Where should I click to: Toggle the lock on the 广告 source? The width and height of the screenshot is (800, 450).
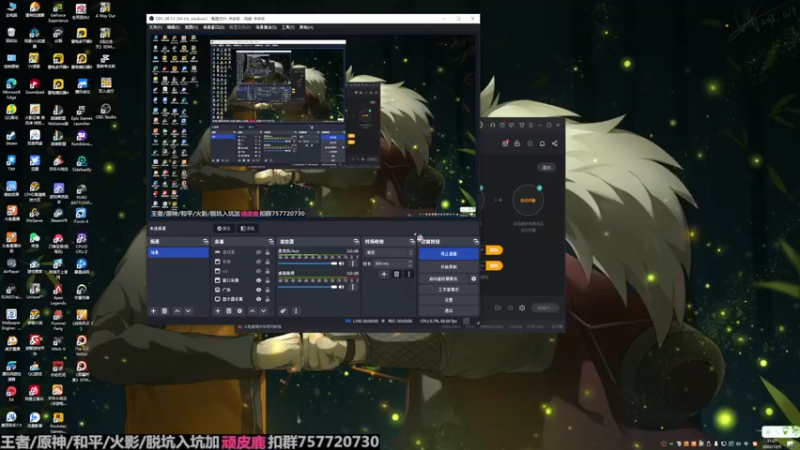pyautogui.click(x=267, y=289)
